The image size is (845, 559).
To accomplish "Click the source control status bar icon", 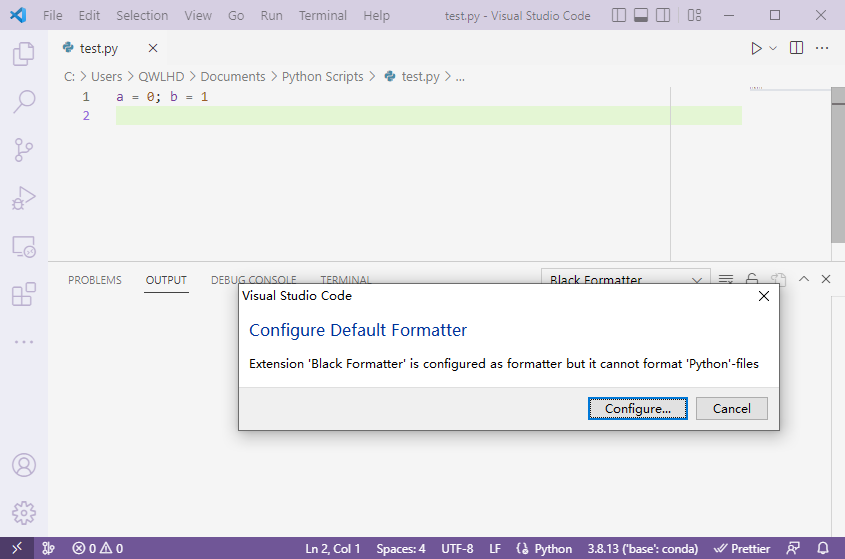I will [49, 548].
